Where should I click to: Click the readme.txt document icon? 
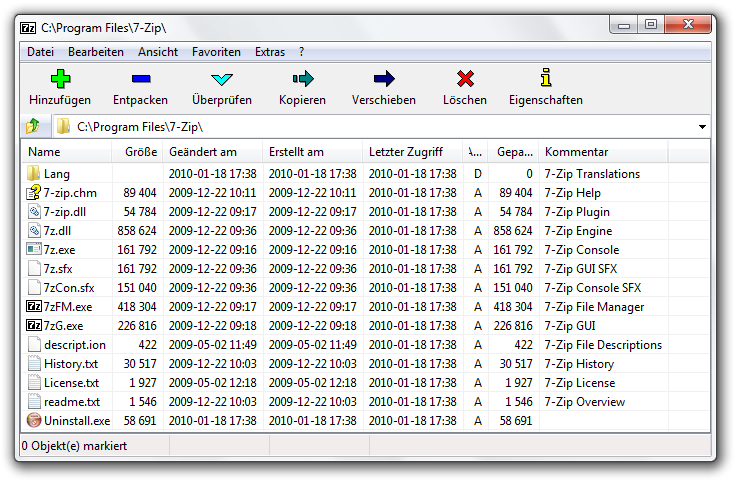[x=34, y=401]
